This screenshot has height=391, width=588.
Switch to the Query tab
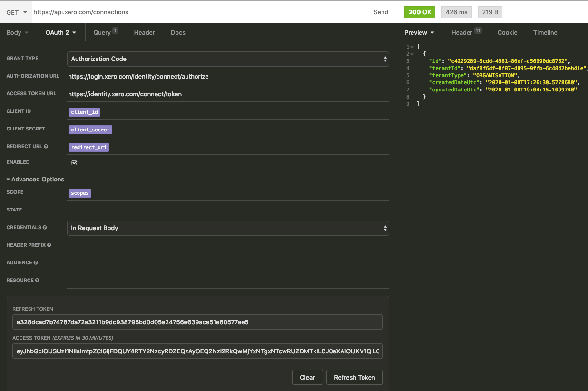pos(105,32)
